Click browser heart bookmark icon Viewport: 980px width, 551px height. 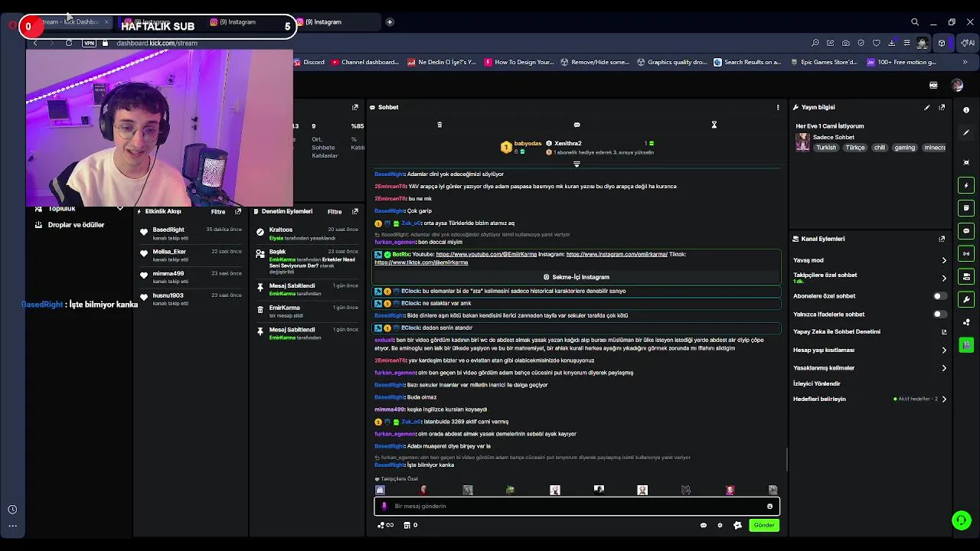coord(876,43)
